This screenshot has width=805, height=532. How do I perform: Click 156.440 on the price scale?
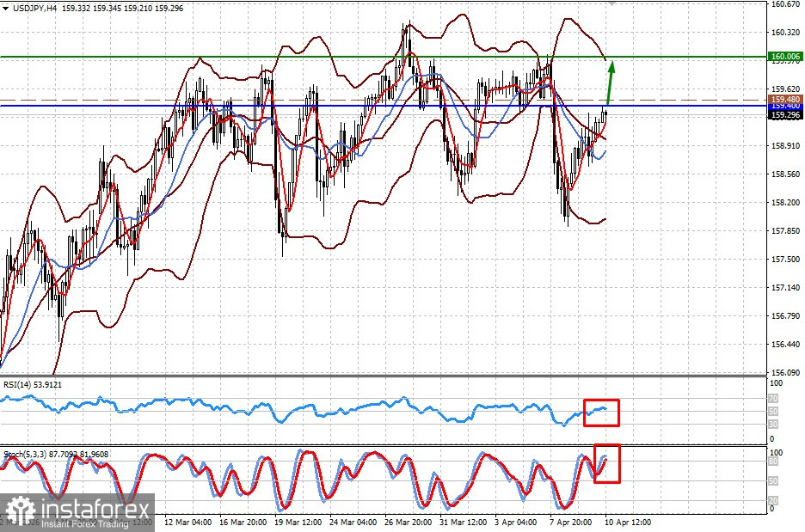click(785, 345)
